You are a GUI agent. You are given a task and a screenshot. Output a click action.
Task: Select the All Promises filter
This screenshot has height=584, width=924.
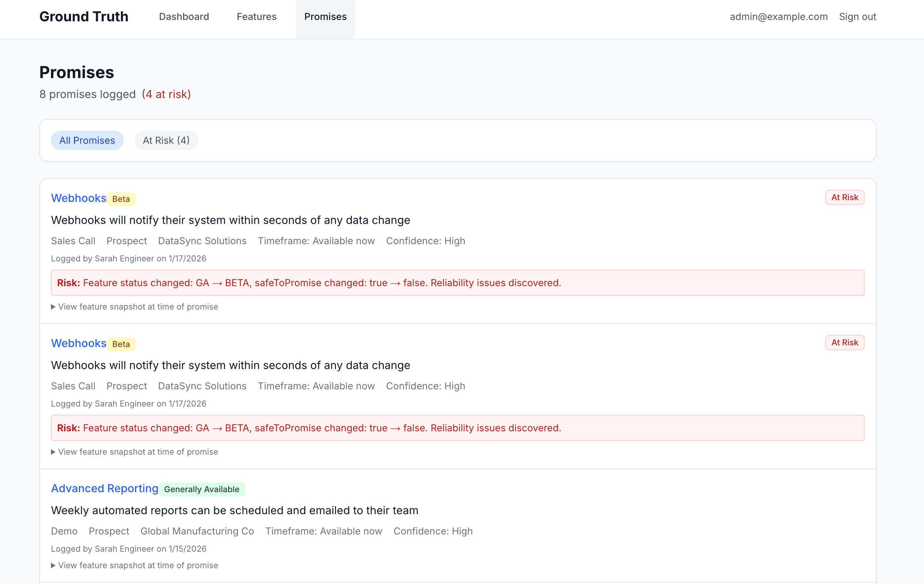pyautogui.click(x=87, y=140)
